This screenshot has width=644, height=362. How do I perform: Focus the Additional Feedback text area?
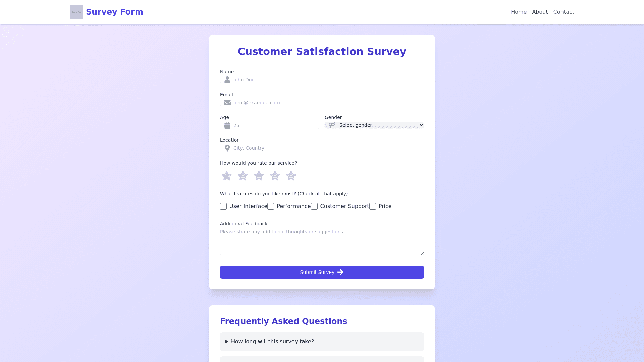pos(322,241)
